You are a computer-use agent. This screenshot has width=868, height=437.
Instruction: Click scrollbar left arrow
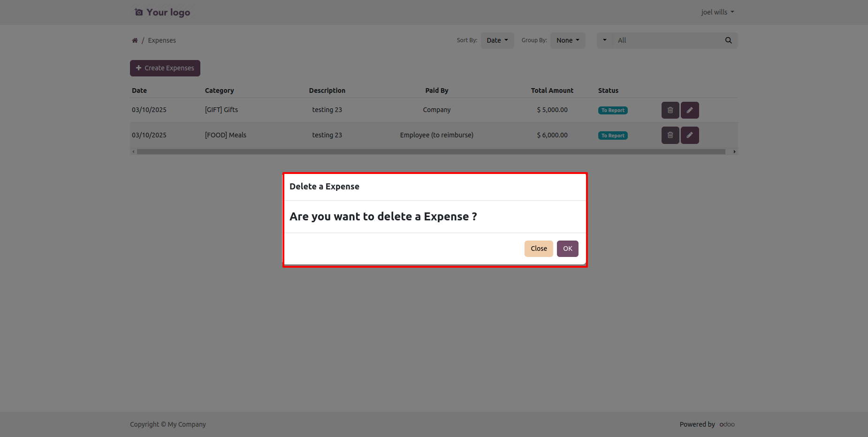coord(133,152)
